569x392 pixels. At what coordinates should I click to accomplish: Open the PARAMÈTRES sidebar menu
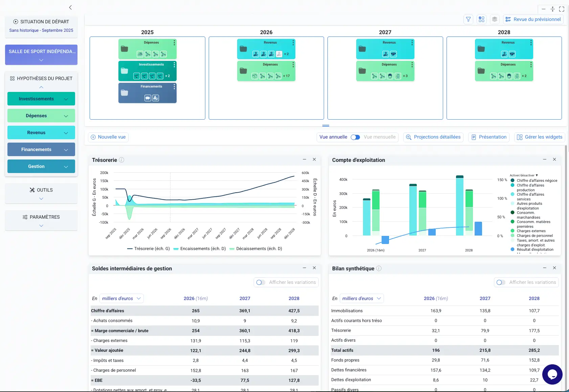coord(41,220)
